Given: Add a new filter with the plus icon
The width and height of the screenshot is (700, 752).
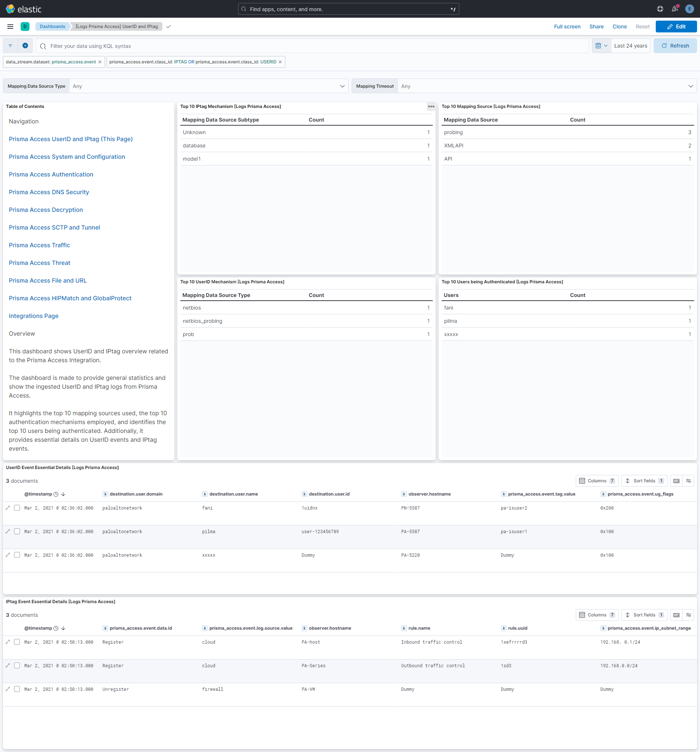Looking at the screenshot, I should pyautogui.click(x=25, y=46).
